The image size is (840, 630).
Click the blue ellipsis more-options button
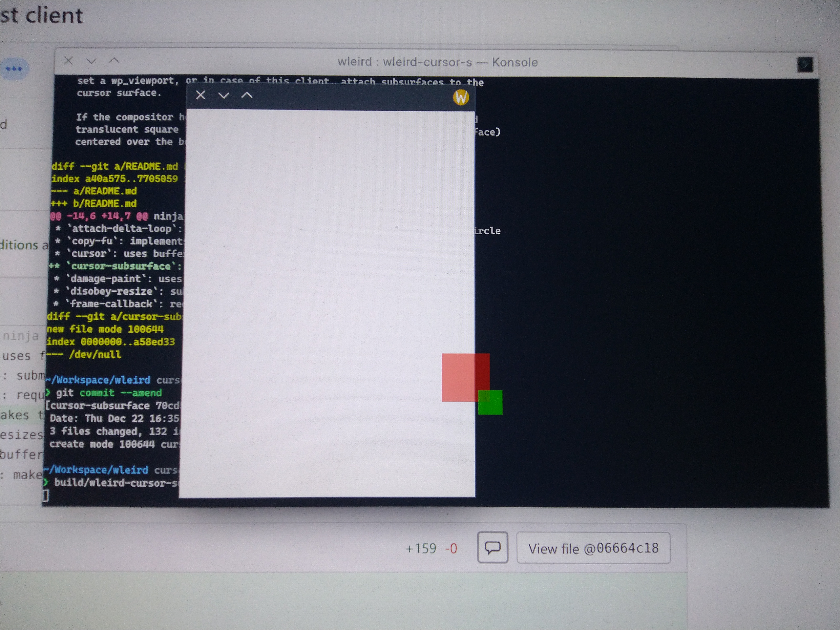point(14,69)
